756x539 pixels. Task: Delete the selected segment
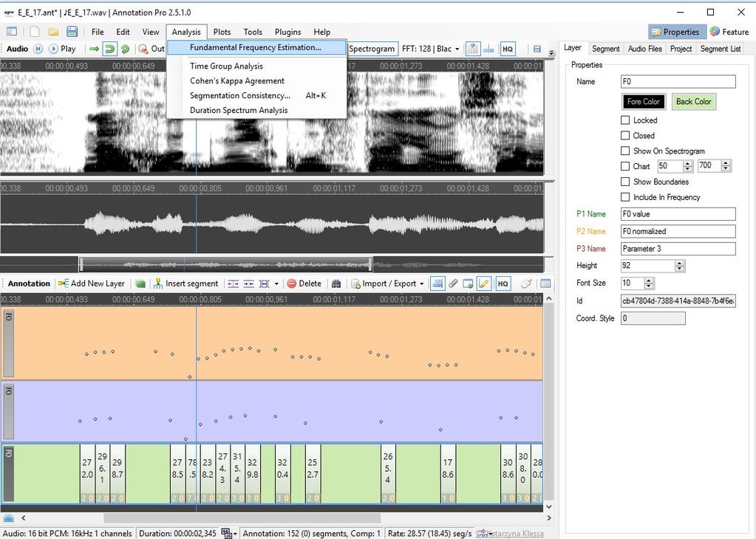(x=304, y=284)
